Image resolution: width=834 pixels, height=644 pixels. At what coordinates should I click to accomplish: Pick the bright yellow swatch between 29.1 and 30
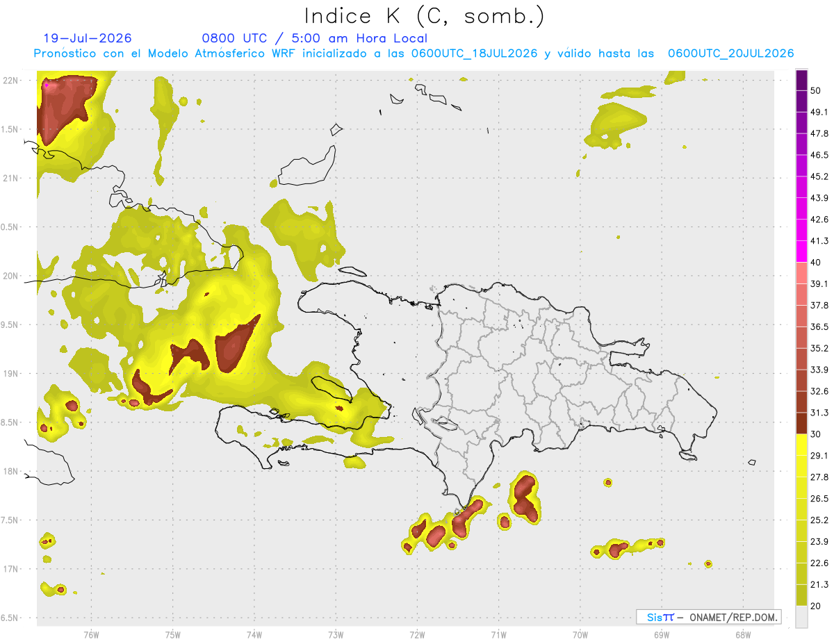coord(801,445)
